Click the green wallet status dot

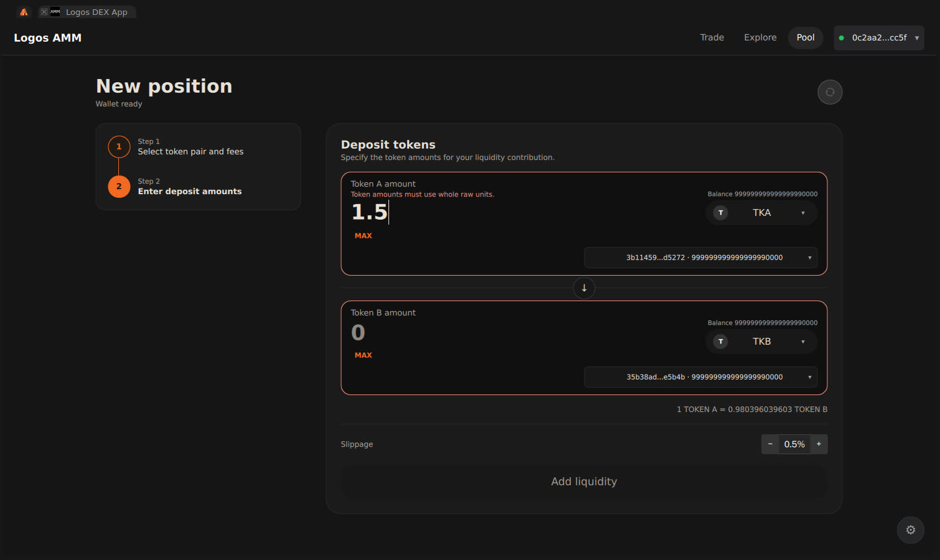(842, 38)
